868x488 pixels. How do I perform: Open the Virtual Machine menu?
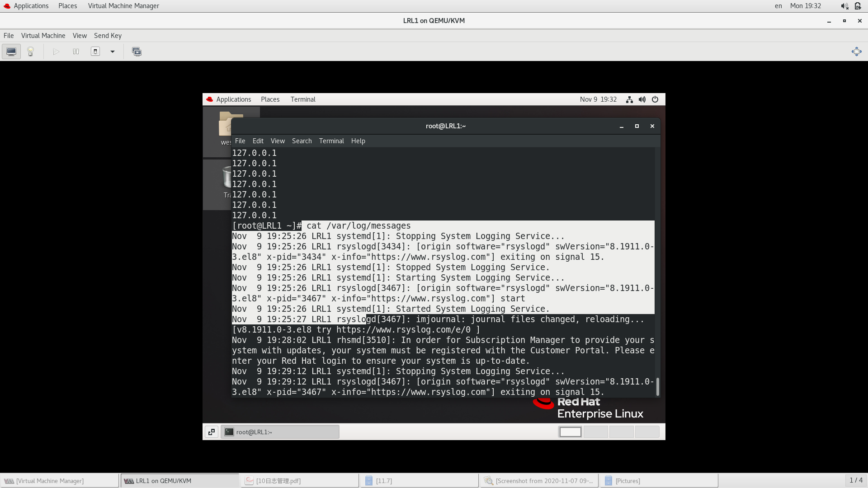click(43, 36)
